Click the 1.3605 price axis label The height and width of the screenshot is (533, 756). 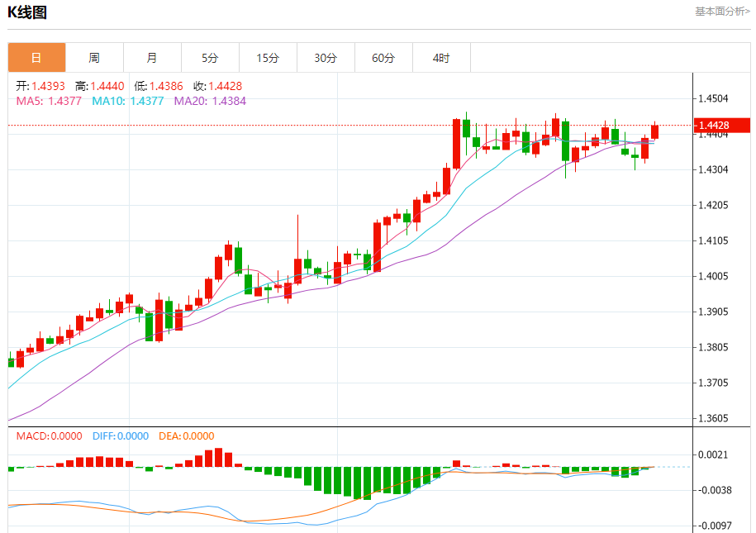tap(713, 418)
